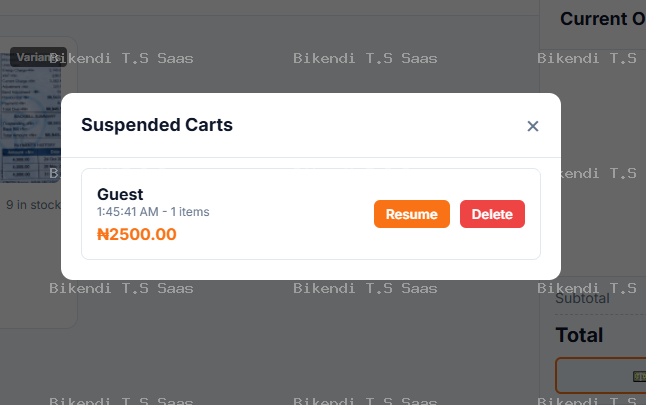Screen dimensions: 646x405
Task: Select the Guest cart name
Action: pos(120,194)
